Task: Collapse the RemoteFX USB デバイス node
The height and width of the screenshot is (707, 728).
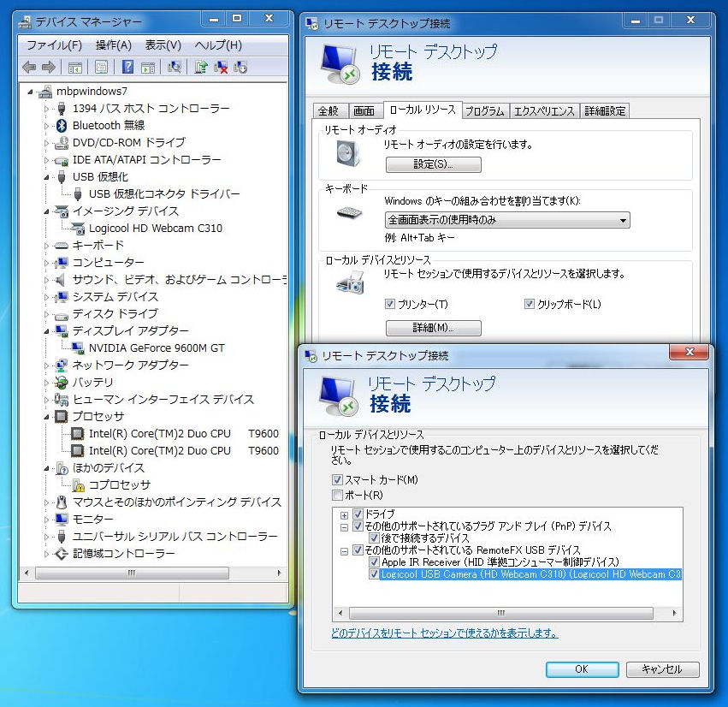Action: (344, 552)
